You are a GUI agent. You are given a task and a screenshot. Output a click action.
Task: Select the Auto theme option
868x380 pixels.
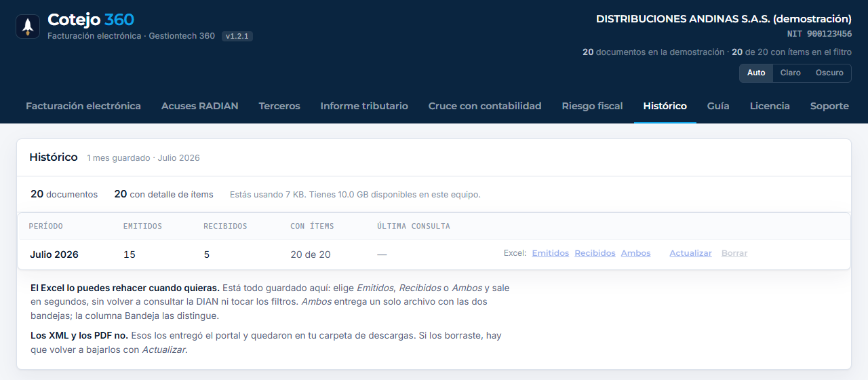point(756,73)
